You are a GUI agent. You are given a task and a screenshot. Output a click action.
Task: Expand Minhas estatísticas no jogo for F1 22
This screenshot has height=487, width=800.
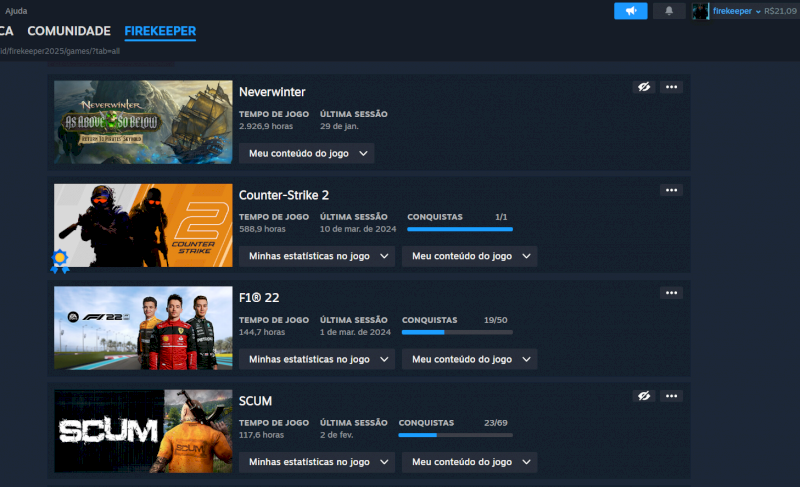317,359
